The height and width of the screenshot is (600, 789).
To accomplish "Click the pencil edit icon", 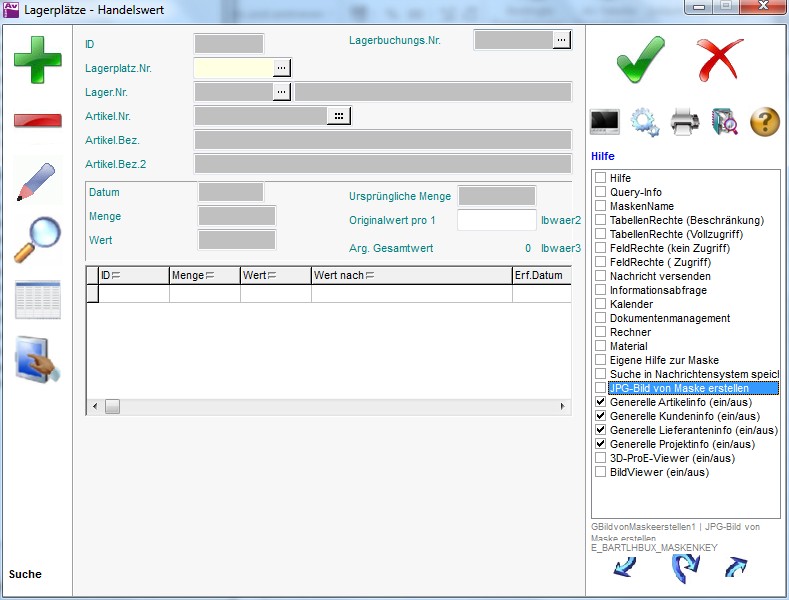I will pos(37,180).
